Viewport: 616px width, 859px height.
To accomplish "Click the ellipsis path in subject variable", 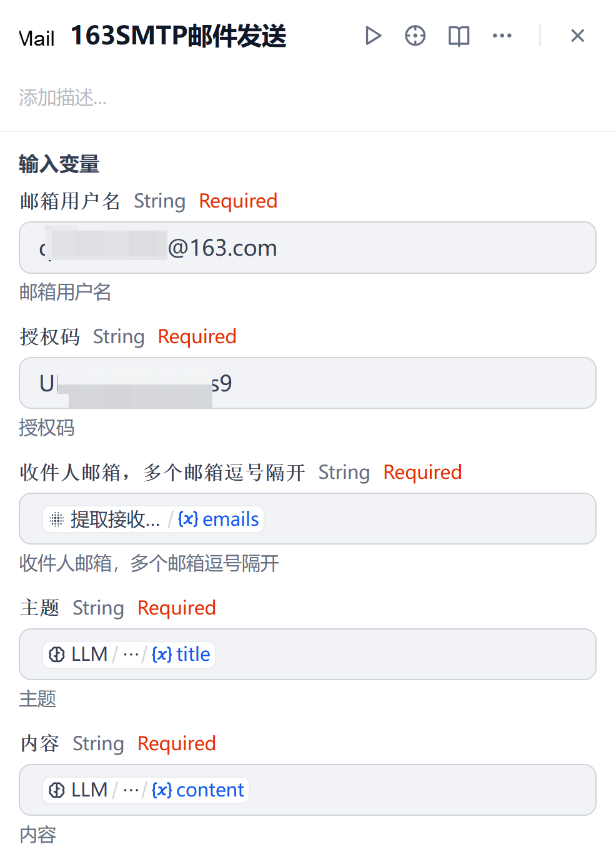I will [131, 655].
